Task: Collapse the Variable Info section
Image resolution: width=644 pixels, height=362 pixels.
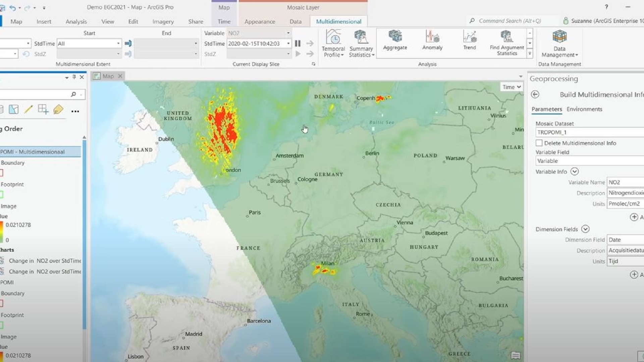Action: pyautogui.click(x=574, y=172)
